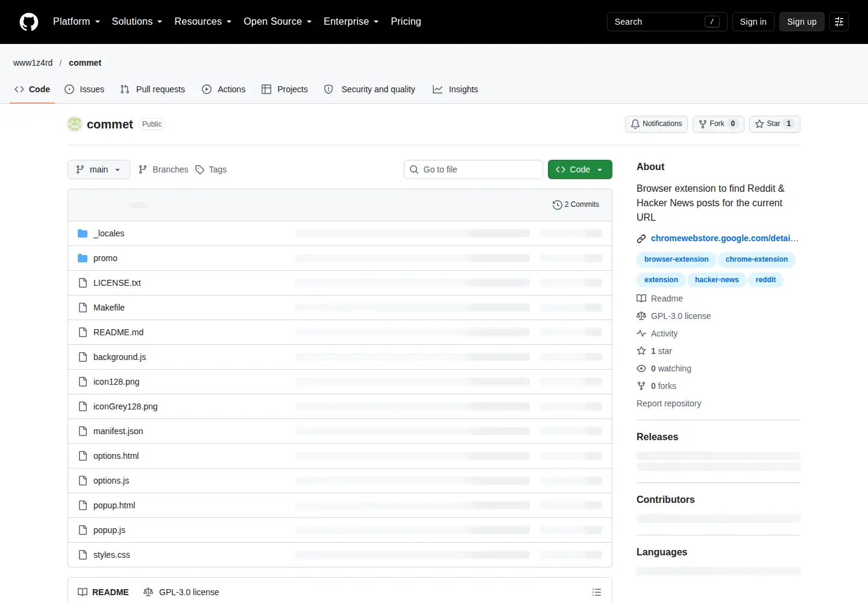Image resolution: width=868 pixels, height=603 pixels.
Task: Click the Notifications button
Action: 656,124
